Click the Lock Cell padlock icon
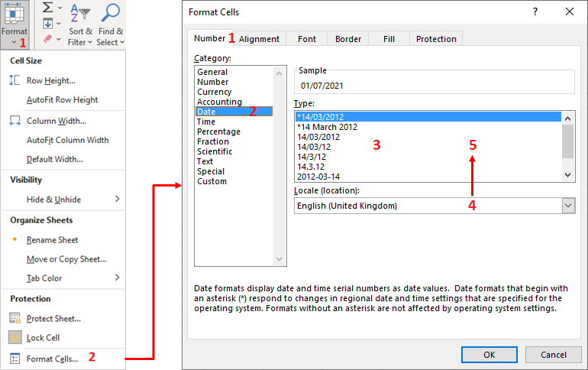This screenshot has height=370, width=588. (15, 337)
